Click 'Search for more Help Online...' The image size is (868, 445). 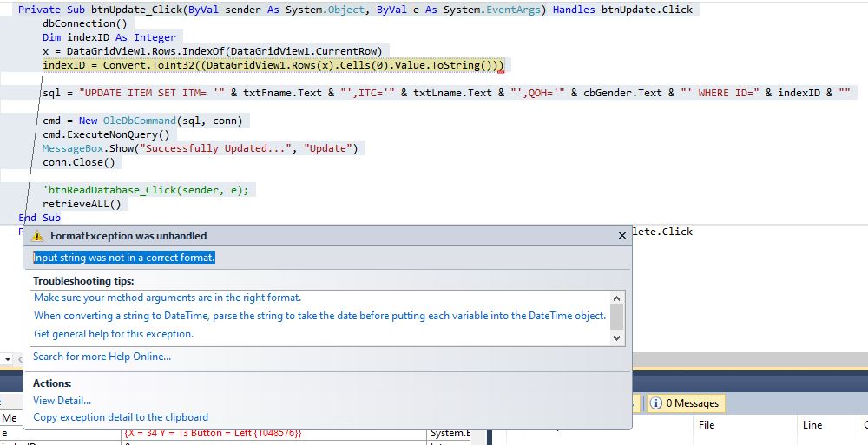102,357
